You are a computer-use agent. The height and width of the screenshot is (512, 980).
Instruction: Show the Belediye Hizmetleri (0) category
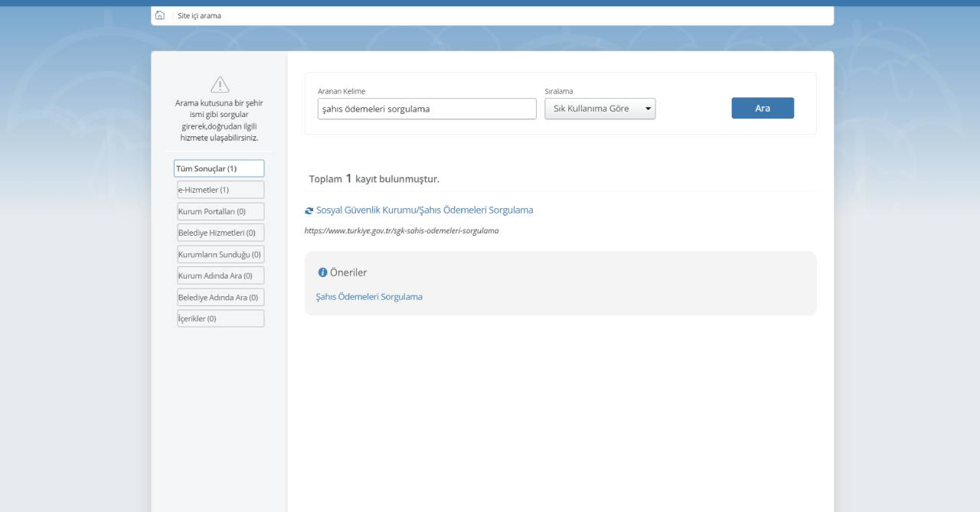click(220, 233)
